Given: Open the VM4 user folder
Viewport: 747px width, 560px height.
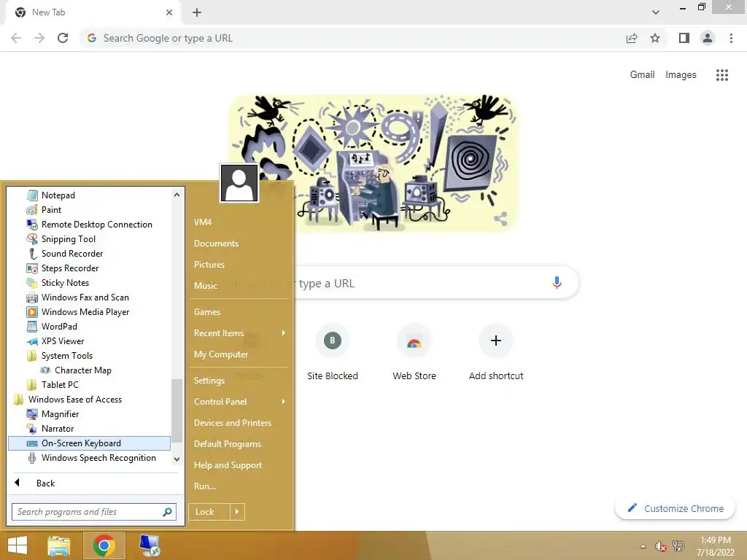Looking at the screenshot, I should pyautogui.click(x=203, y=222).
